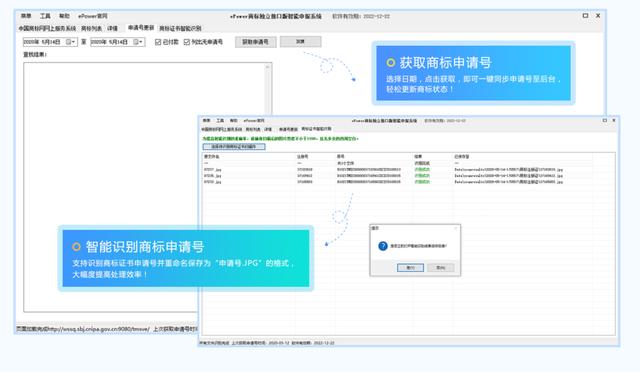This screenshot has height=372, width=640.
Task: Click the 是(Y) button in the dialog
Action: [x=411, y=267]
